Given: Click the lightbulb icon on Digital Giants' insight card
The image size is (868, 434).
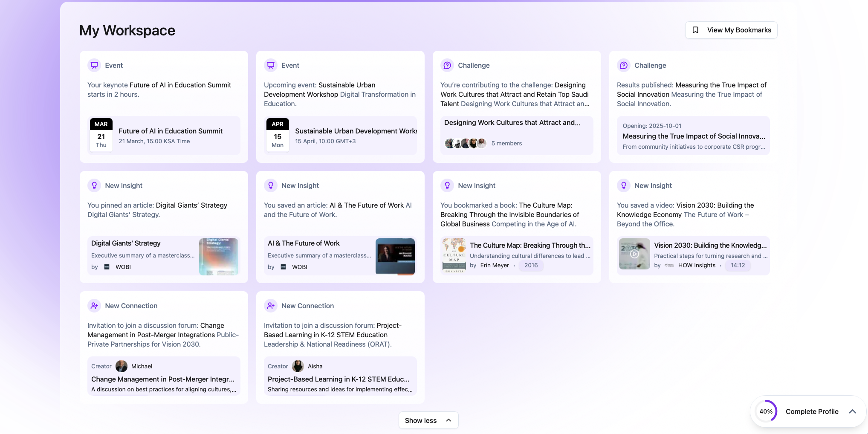Looking at the screenshot, I should click(x=94, y=185).
